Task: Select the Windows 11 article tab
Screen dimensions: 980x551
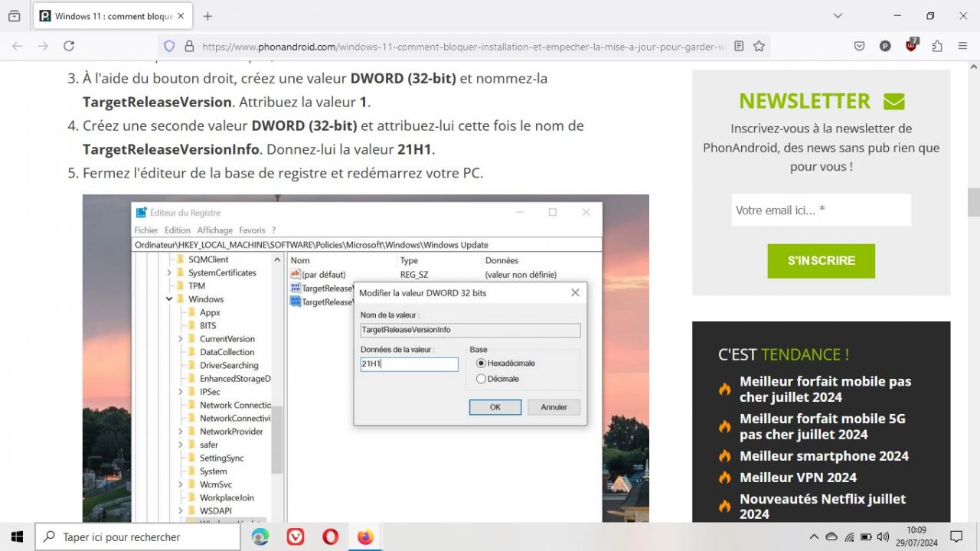Action: click(x=113, y=16)
